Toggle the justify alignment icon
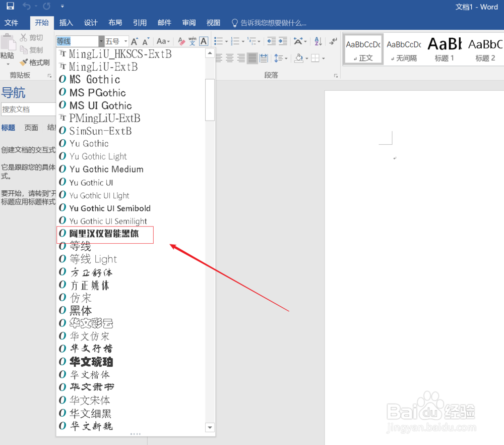 pyautogui.click(x=253, y=58)
